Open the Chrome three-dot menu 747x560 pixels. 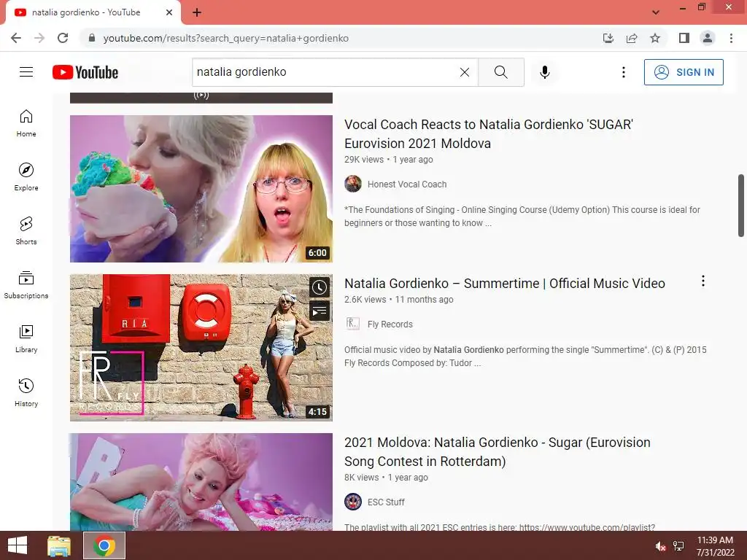click(731, 38)
